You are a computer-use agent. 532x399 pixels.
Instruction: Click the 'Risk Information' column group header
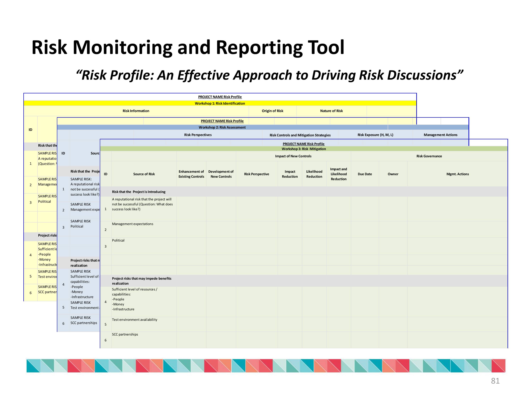tap(136, 111)
